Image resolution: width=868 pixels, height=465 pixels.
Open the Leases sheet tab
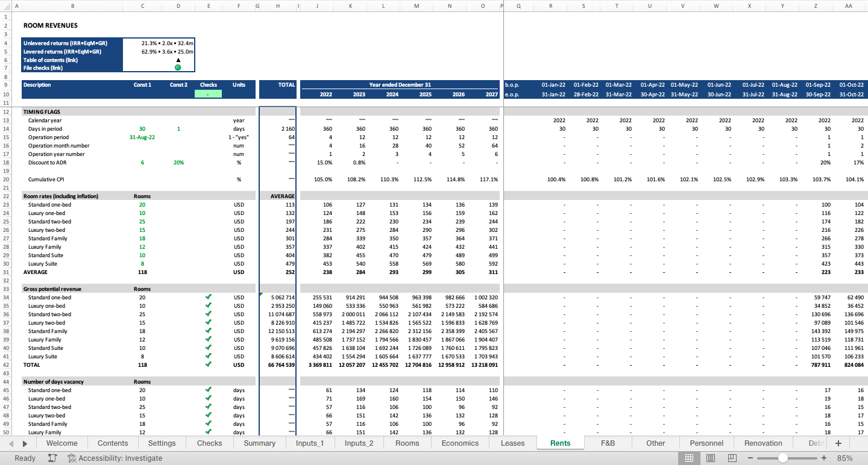[x=513, y=443]
